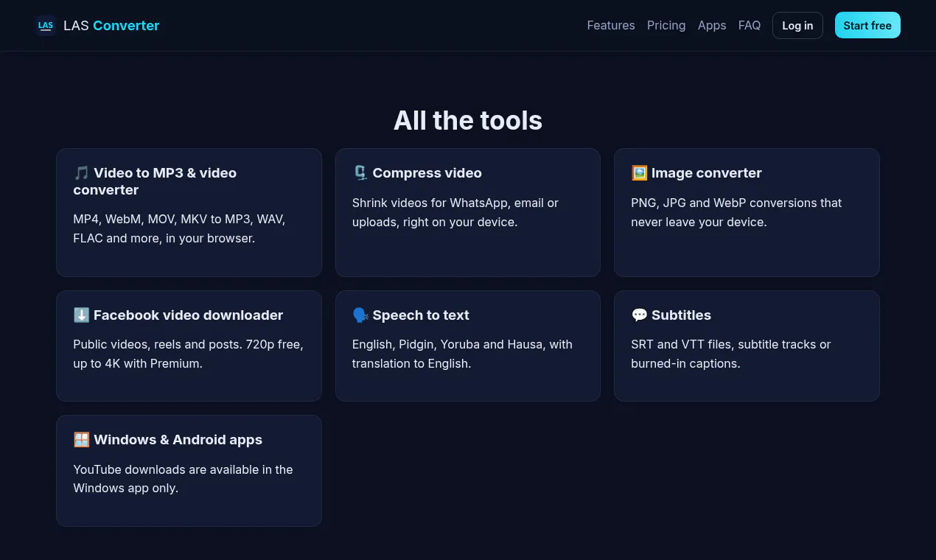The width and height of the screenshot is (936, 560).
Task: Click the music note icon on Video to MP3 card
Action: [x=81, y=173]
